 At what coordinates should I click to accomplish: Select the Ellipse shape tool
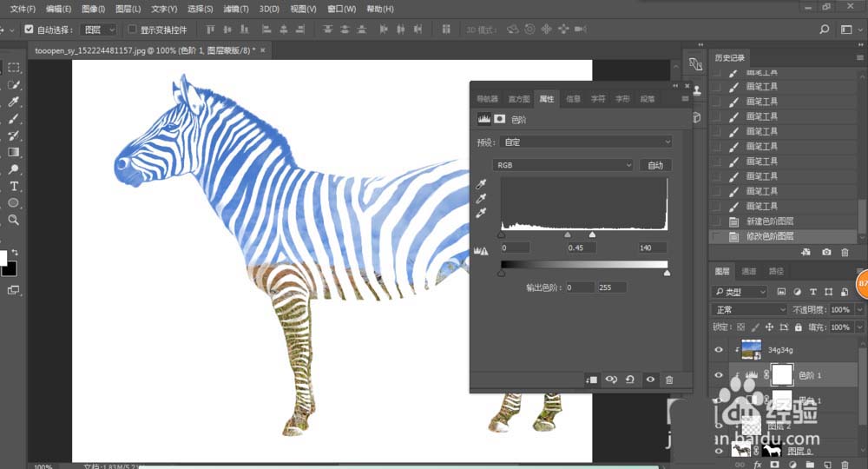(x=14, y=202)
